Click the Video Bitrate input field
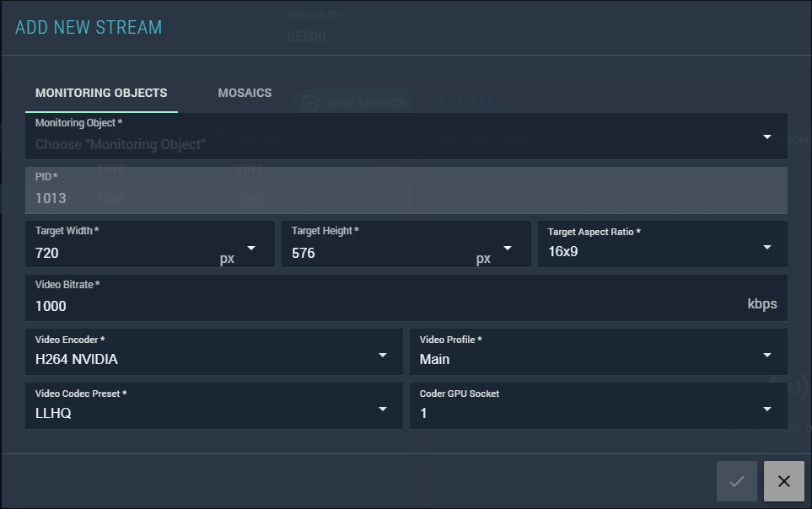The image size is (812, 509). tap(379, 306)
